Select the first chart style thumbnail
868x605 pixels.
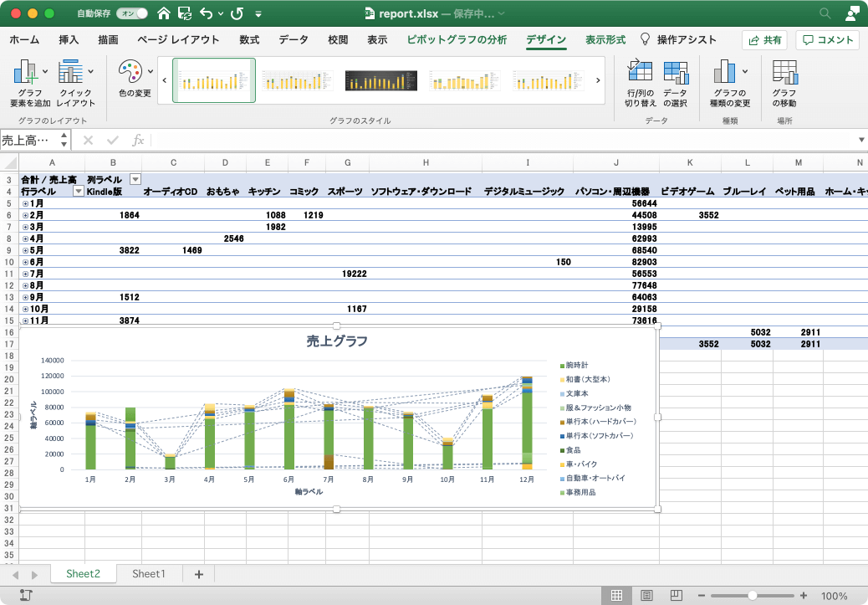[x=214, y=80]
